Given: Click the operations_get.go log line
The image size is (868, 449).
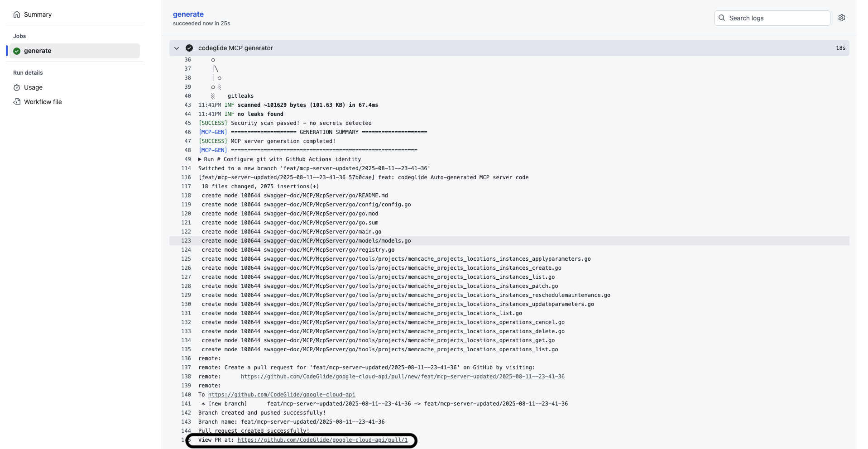Looking at the screenshot, I should pos(378,340).
